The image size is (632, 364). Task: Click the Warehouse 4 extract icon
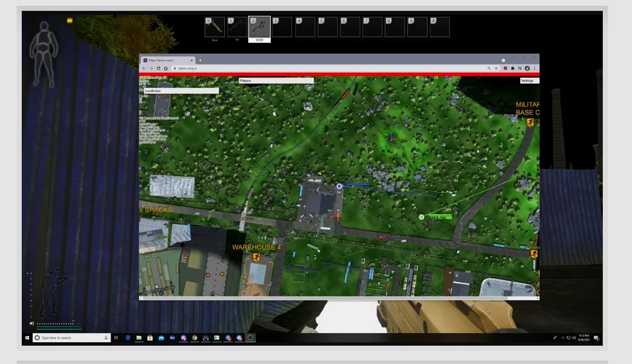coord(256,258)
